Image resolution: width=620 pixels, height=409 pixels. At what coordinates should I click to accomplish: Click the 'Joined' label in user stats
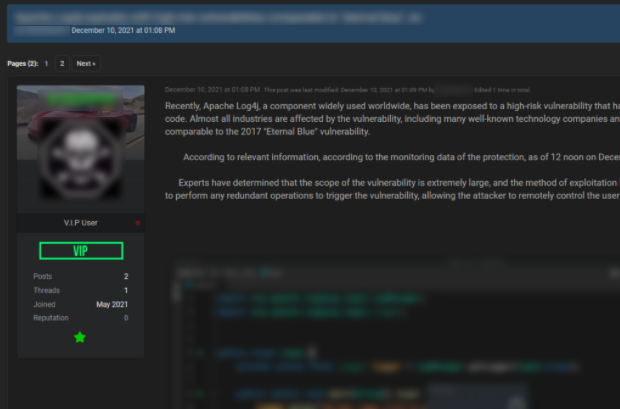click(x=44, y=304)
